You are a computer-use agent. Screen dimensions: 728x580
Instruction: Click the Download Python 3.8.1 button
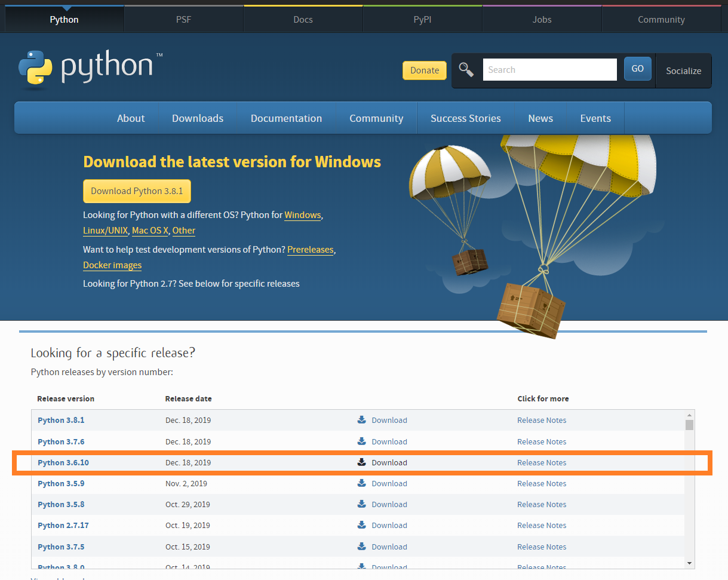click(x=137, y=191)
